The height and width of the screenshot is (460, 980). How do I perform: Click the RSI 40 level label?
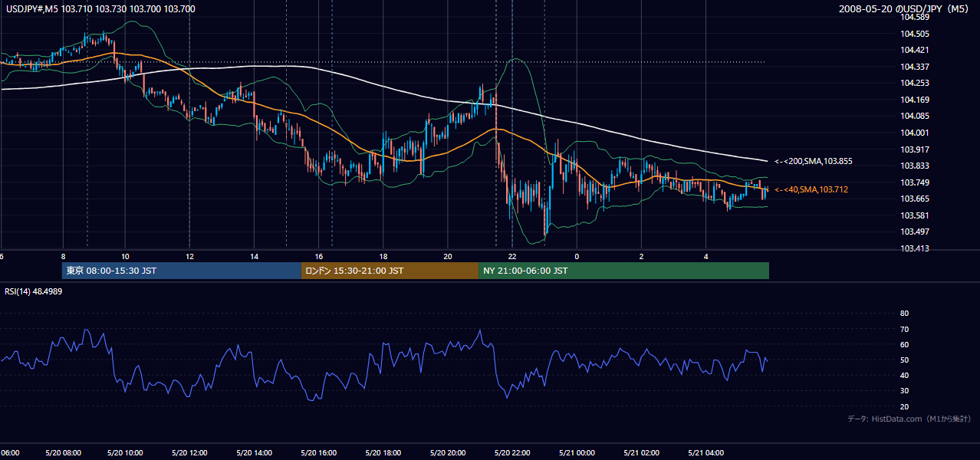pyautogui.click(x=904, y=375)
